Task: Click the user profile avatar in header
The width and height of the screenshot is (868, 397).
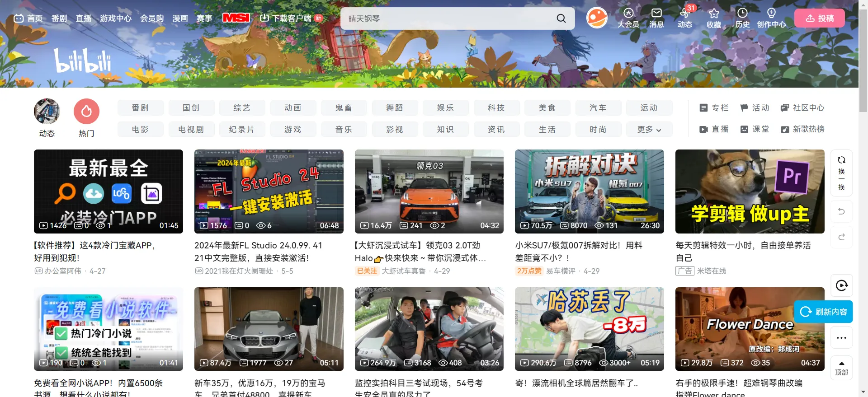Action: (x=597, y=18)
